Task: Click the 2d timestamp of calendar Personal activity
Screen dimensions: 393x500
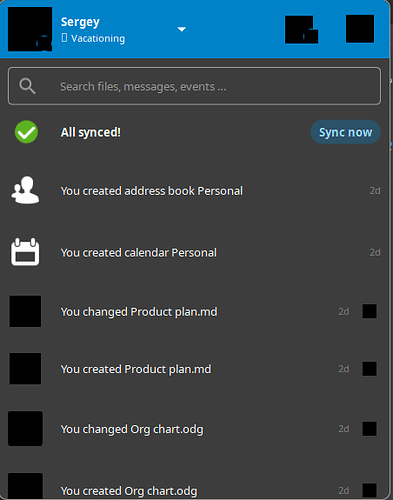Action: click(x=375, y=252)
